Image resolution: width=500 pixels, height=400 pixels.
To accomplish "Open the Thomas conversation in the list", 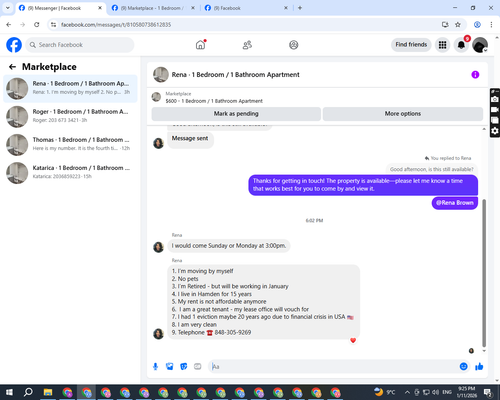I will pyautogui.click(x=70, y=145).
